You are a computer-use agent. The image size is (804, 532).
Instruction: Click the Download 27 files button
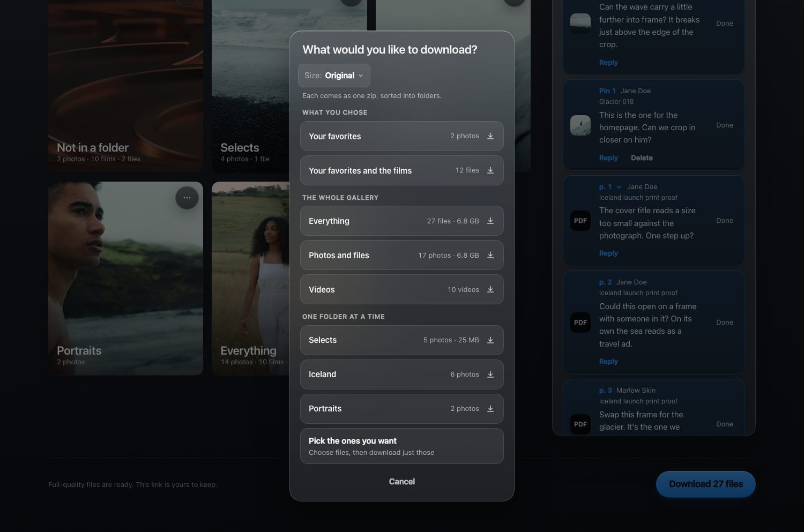[706, 484]
